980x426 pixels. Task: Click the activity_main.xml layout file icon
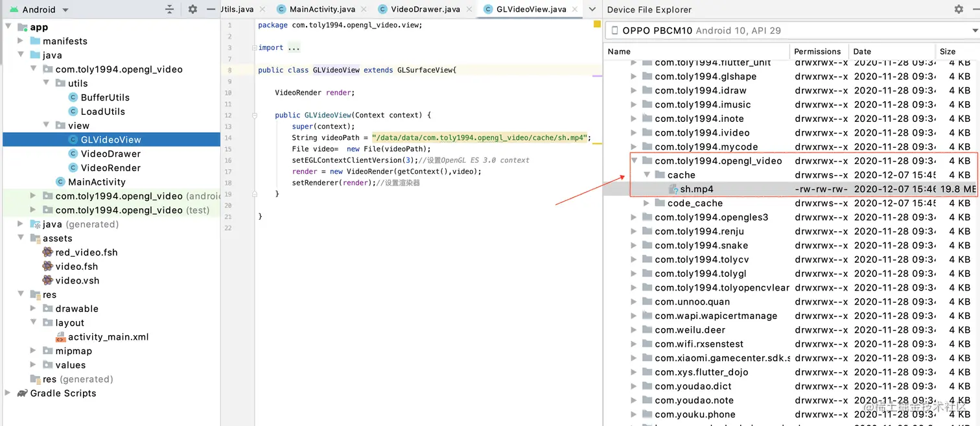(x=61, y=337)
